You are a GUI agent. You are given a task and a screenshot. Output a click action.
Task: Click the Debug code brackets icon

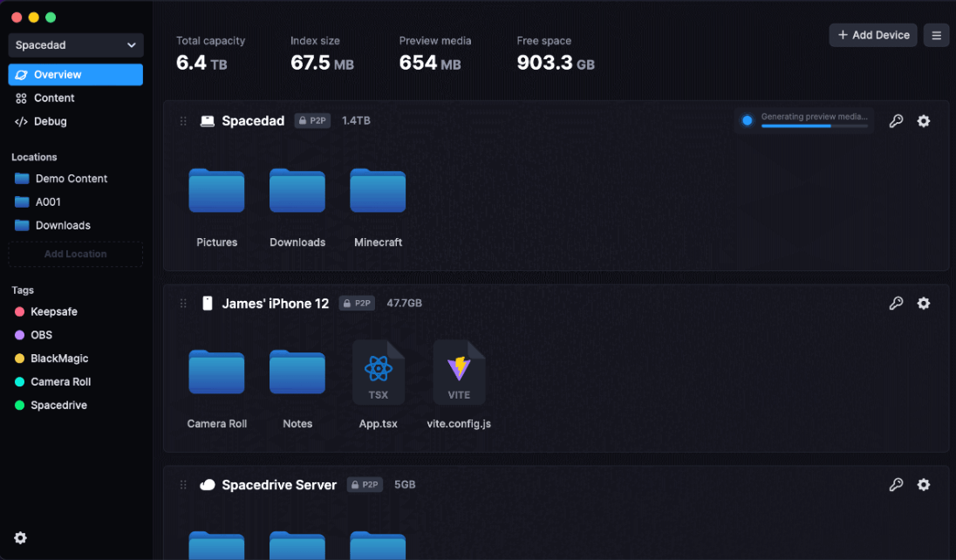tap(21, 121)
